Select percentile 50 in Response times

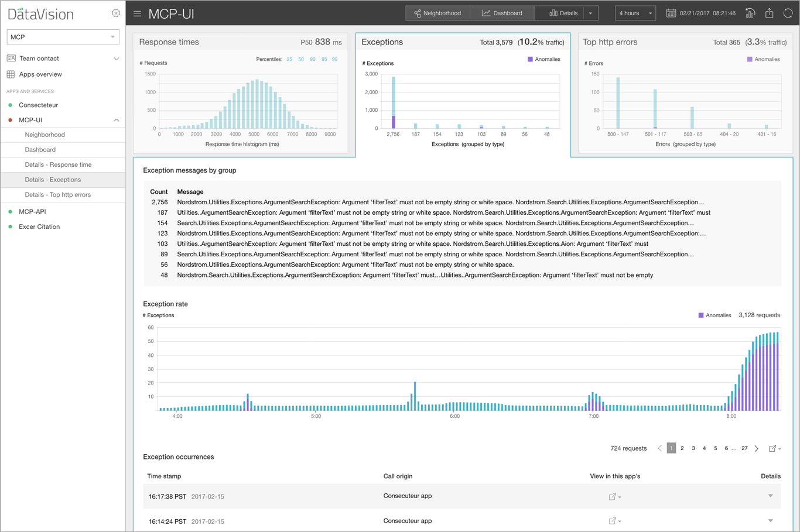point(301,59)
